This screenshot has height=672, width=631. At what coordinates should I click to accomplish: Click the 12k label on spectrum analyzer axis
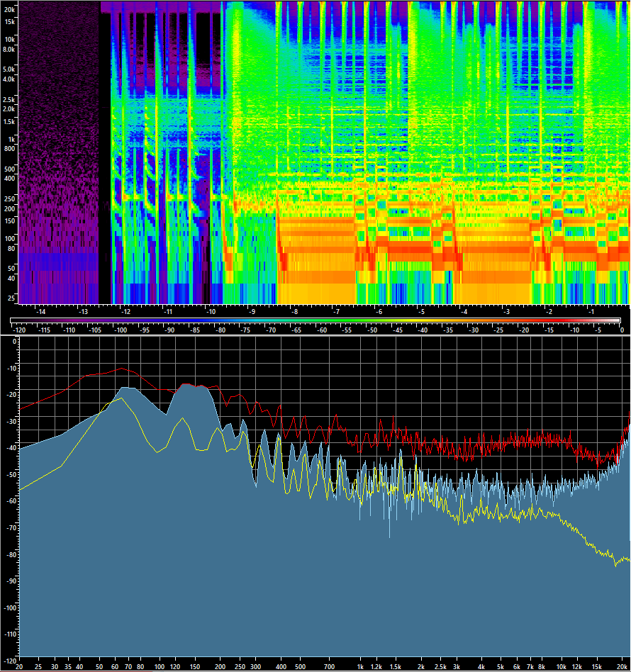tap(577, 667)
